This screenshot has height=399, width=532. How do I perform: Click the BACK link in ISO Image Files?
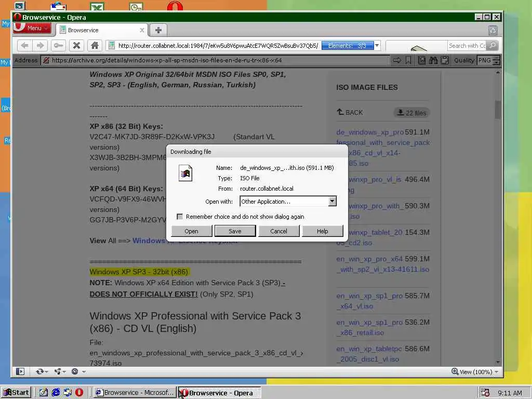click(x=350, y=112)
